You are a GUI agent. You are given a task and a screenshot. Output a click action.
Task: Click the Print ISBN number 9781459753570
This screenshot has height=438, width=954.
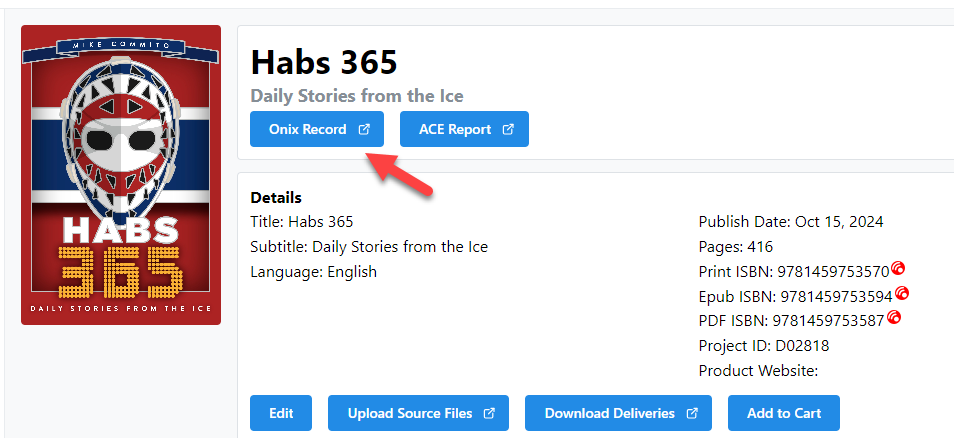click(x=834, y=272)
